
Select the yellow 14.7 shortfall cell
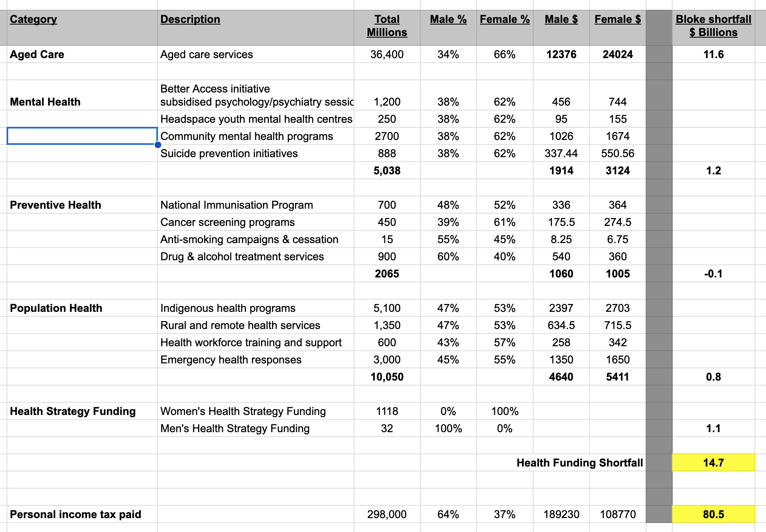click(713, 463)
